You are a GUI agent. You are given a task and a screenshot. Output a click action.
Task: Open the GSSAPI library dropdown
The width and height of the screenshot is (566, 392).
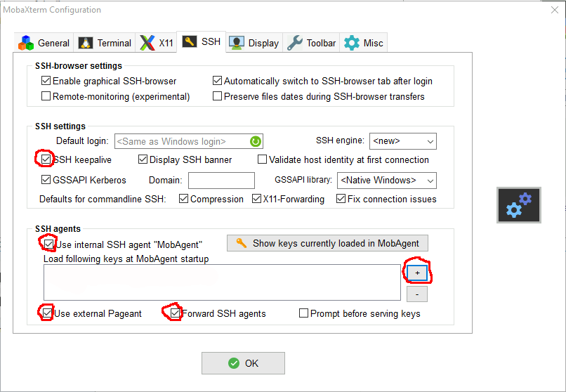(387, 181)
